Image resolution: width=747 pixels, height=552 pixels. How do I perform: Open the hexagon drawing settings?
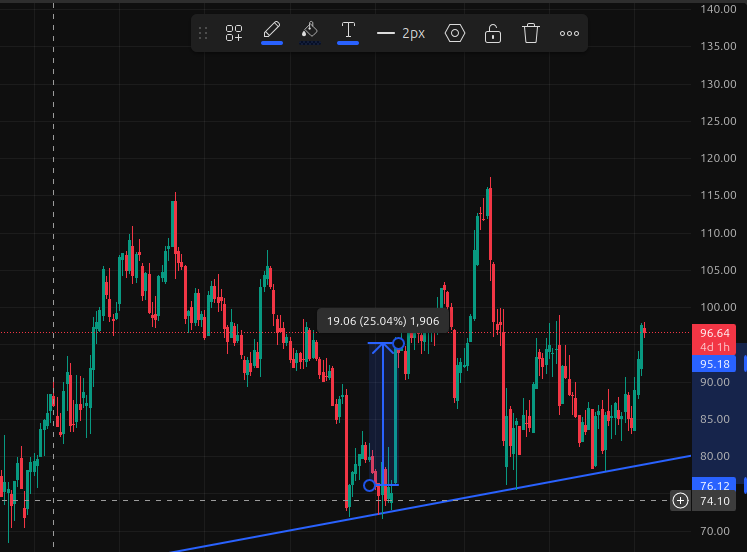click(455, 33)
